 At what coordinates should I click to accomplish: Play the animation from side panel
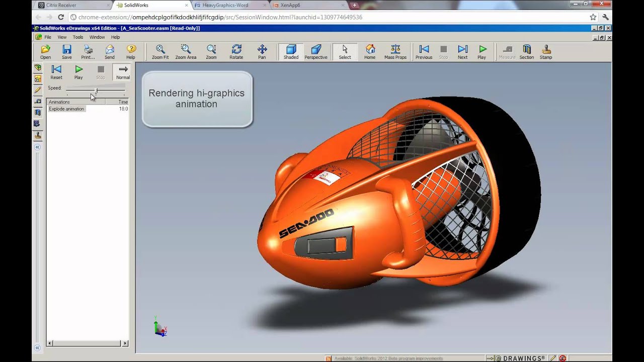coord(78,72)
